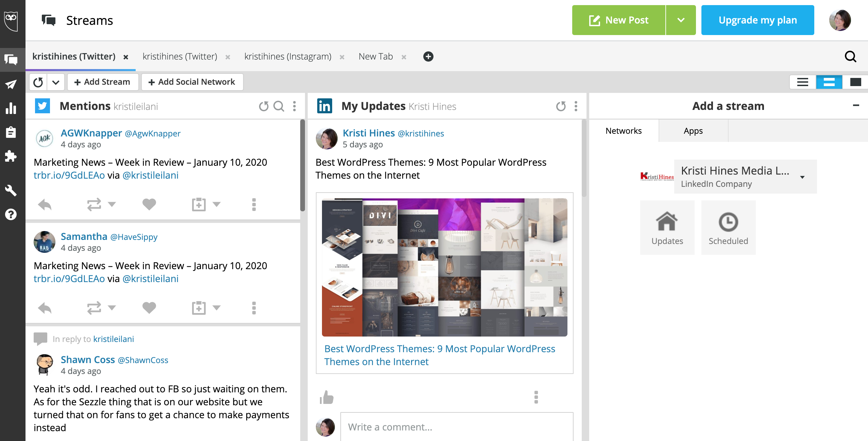The height and width of the screenshot is (441, 868).
Task: Open retweet options arrow on AGWKnapper's tweet
Action: click(x=112, y=205)
